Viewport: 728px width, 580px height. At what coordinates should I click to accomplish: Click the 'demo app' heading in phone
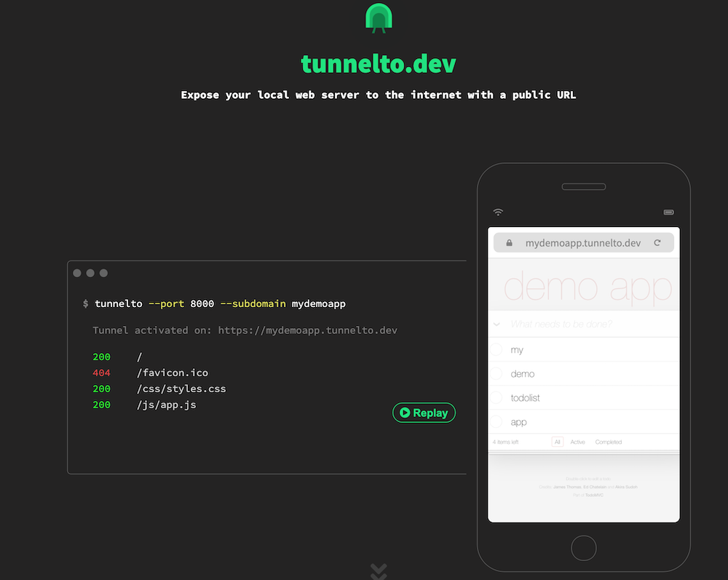point(587,287)
